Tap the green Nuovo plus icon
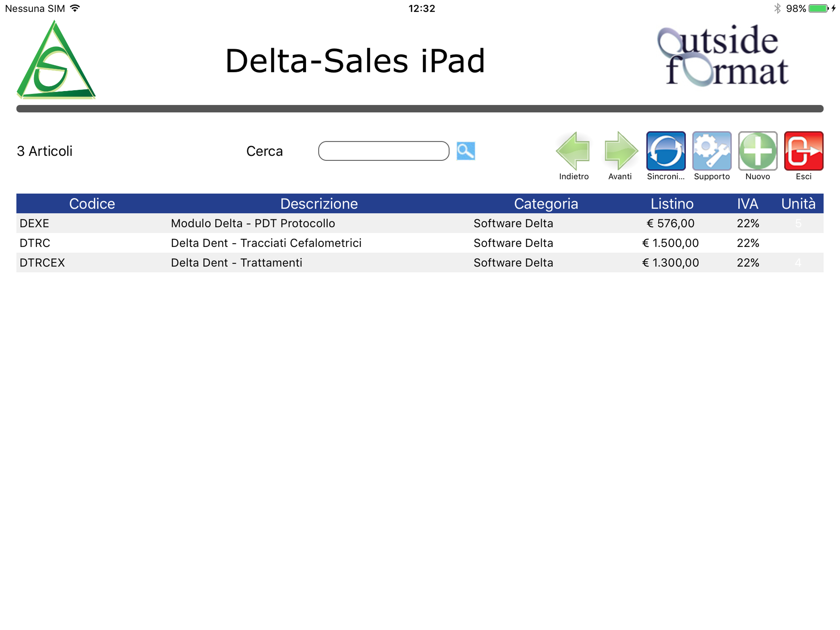 [758, 151]
